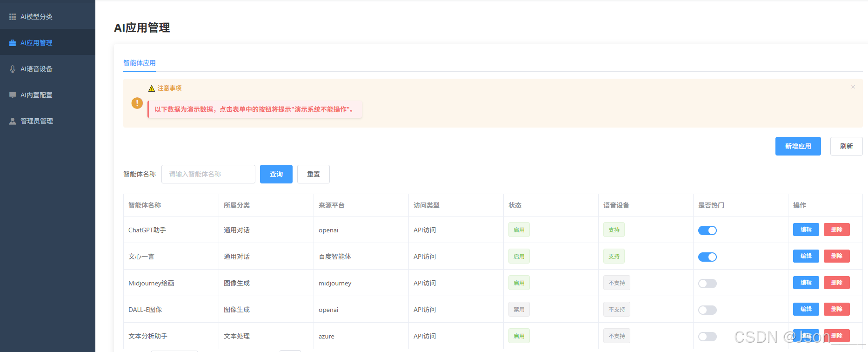Click the 管理员管理 user icon
Screen dimensions: 868x352
click(x=13, y=121)
